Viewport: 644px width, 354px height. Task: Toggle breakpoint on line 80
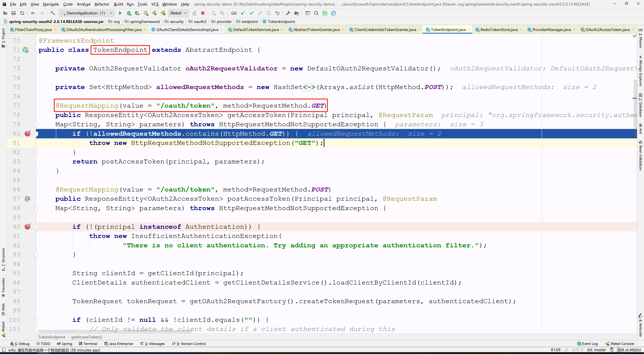pyautogui.click(x=28, y=133)
